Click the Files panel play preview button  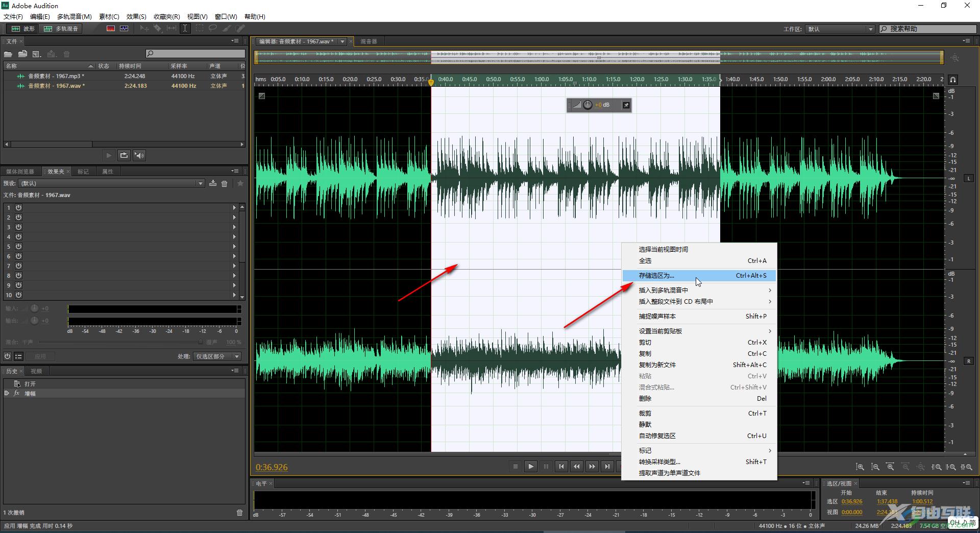point(109,155)
